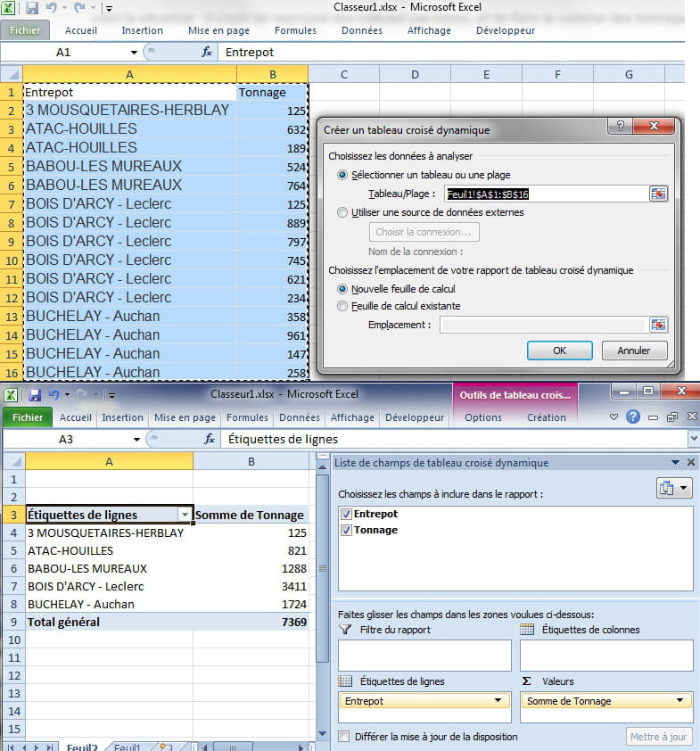Check 'Différer la mise à jour de la disposition'
Image resolution: width=700 pixels, height=751 pixels.
(x=343, y=736)
